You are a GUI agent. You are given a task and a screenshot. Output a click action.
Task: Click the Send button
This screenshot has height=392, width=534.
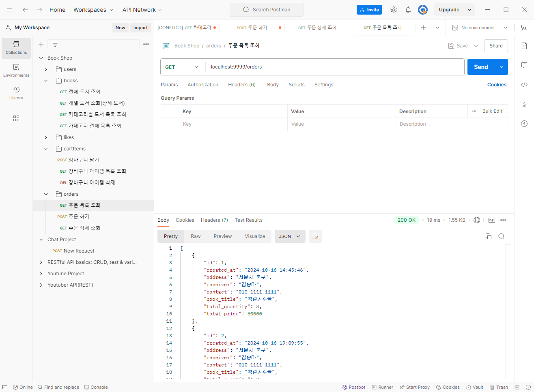481,67
